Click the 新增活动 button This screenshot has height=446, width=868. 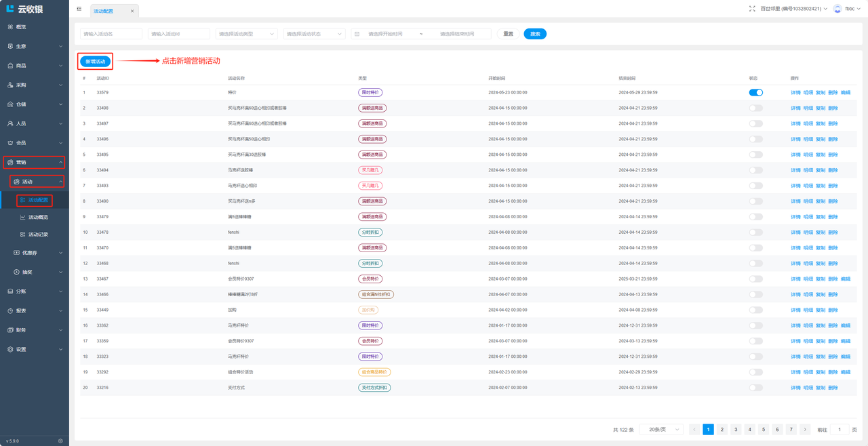(x=96, y=62)
